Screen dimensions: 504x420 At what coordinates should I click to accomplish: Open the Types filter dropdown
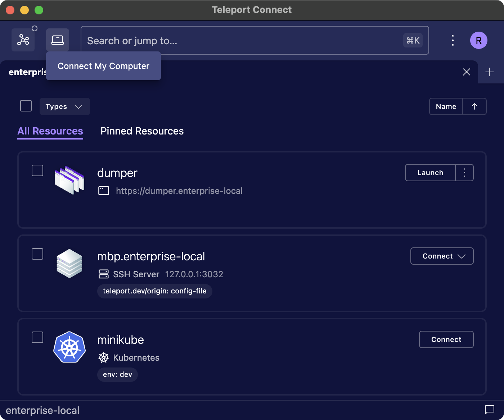[x=64, y=106]
